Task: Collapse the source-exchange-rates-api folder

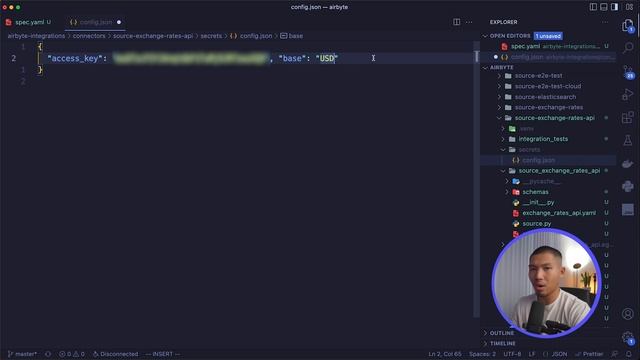Action: 499,118
